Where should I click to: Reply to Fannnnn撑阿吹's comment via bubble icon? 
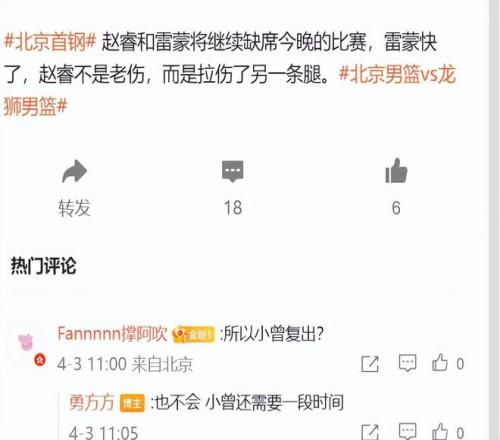(407, 363)
